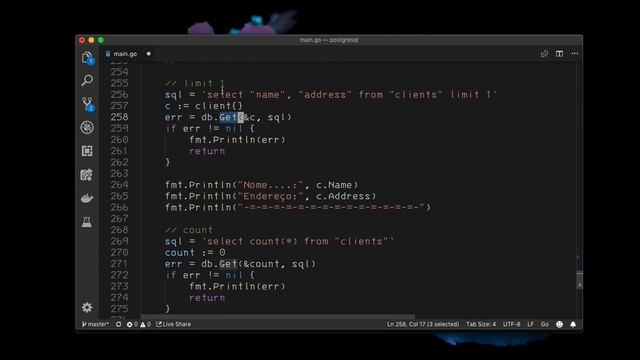The image size is (640, 360).
Task: Click the Ln 258, Col 17 indicator
Action: coord(423,324)
